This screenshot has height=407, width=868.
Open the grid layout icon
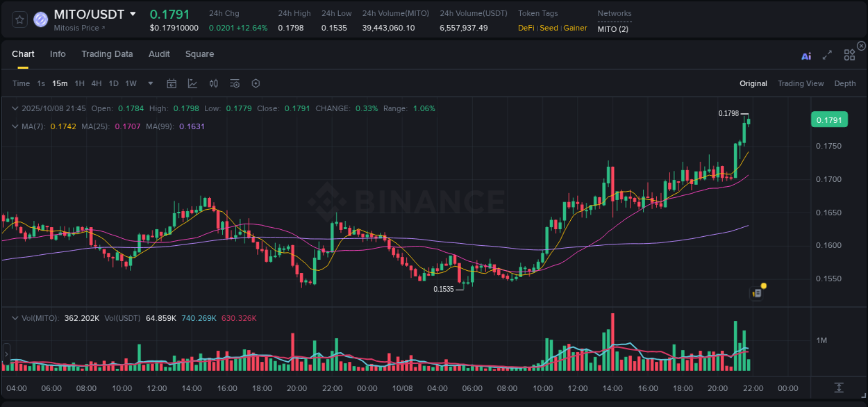coord(849,54)
